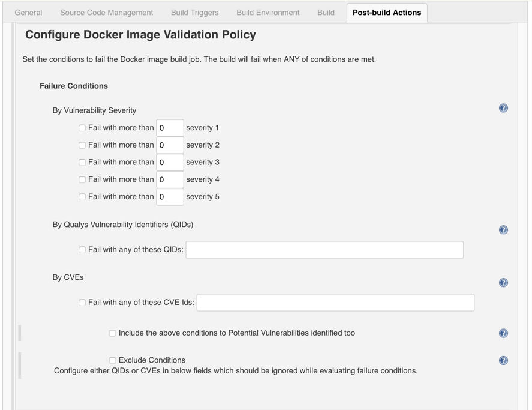This screenshot has height=410, width=532.
Task: Check the severity 5 failure condition
Action: pos(82,196)
